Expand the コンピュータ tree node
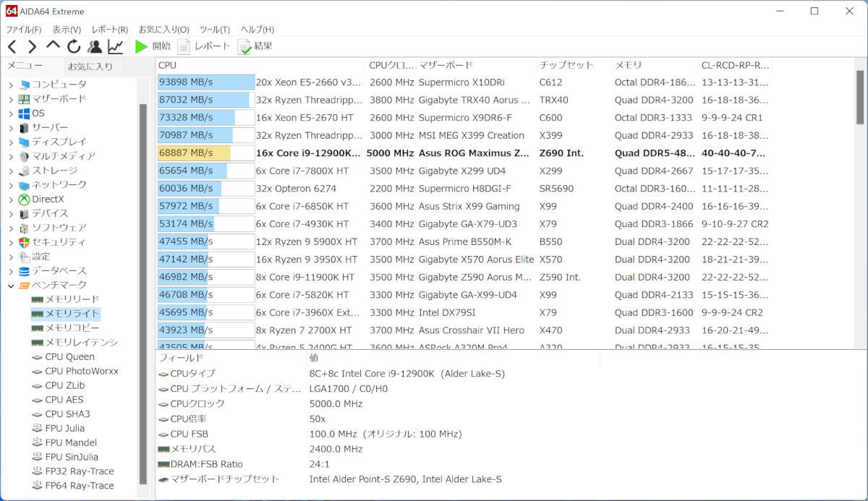Viewport: 868px width, 501px height. (x=11, y=85)
